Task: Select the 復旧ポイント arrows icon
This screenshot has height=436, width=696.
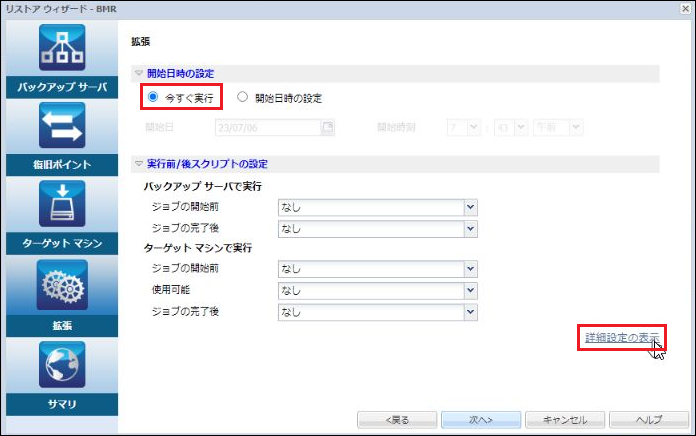Action: (x=62, y=125)
